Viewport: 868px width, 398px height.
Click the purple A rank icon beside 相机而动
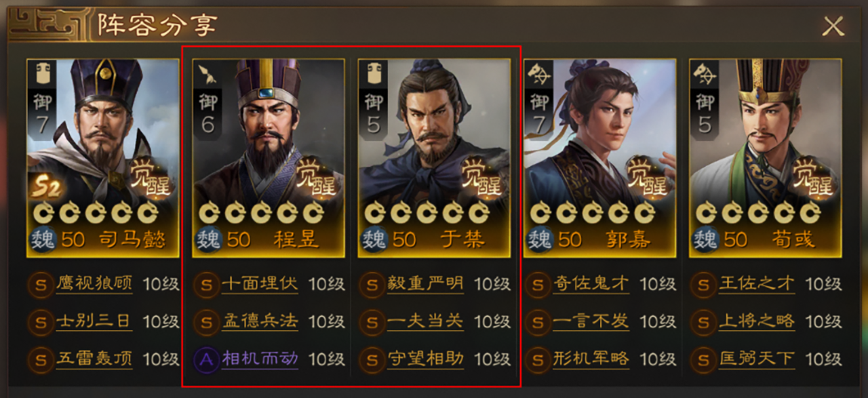206,359
